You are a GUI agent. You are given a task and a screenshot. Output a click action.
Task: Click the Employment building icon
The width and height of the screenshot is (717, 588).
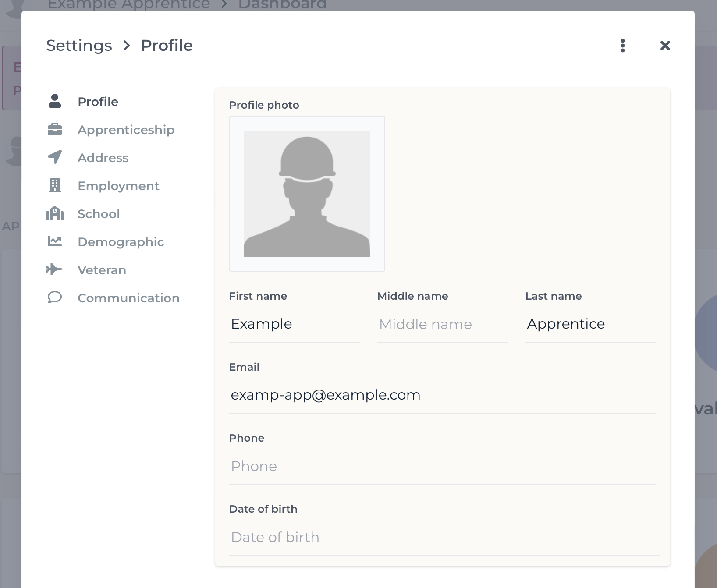tap(55, 185)
